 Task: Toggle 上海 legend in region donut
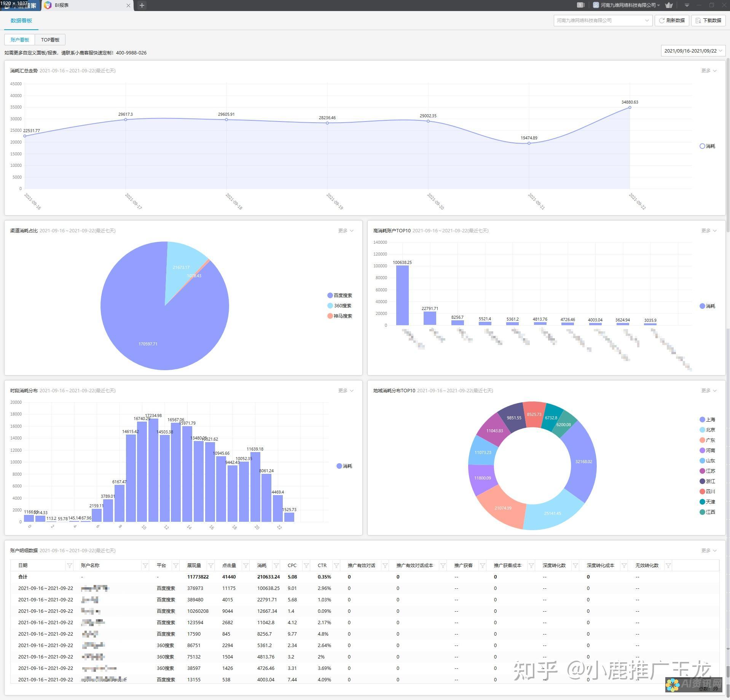[x=708, y=420]
